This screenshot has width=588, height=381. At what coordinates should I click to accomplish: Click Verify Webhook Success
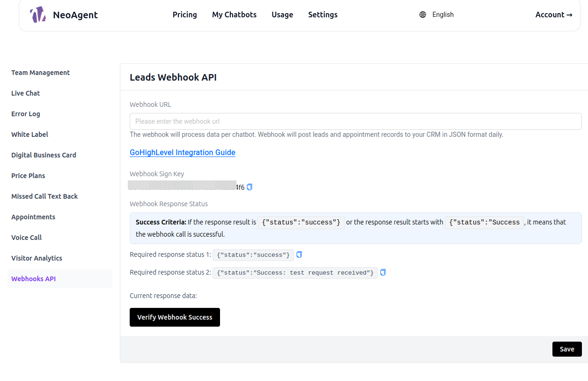[x=175, y=317]
